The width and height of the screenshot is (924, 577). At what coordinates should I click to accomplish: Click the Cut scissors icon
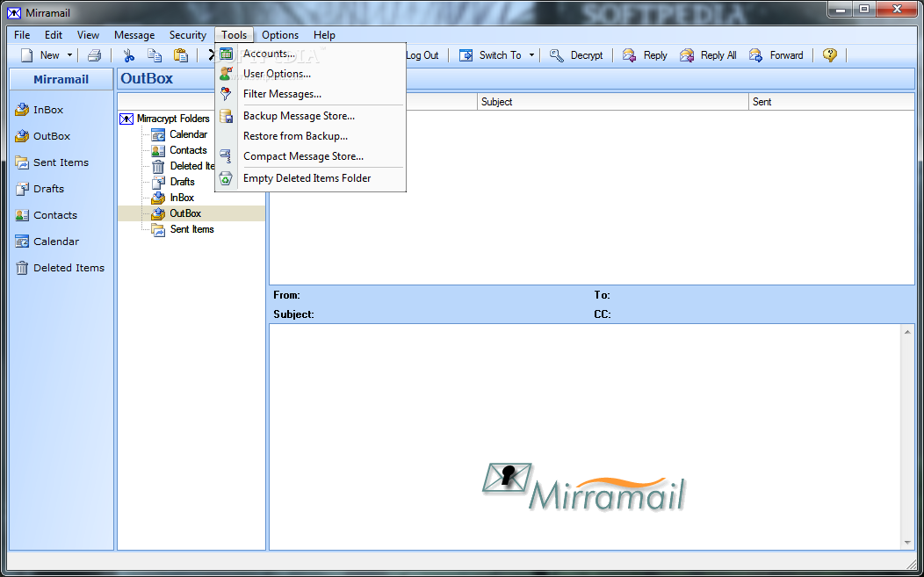[x=128, y=55]
